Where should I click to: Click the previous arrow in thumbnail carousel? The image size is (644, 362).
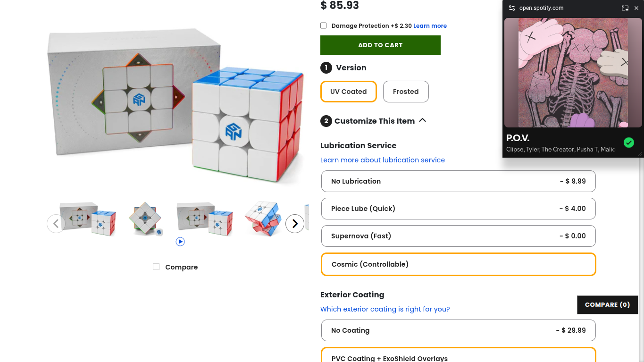[56, 224]
